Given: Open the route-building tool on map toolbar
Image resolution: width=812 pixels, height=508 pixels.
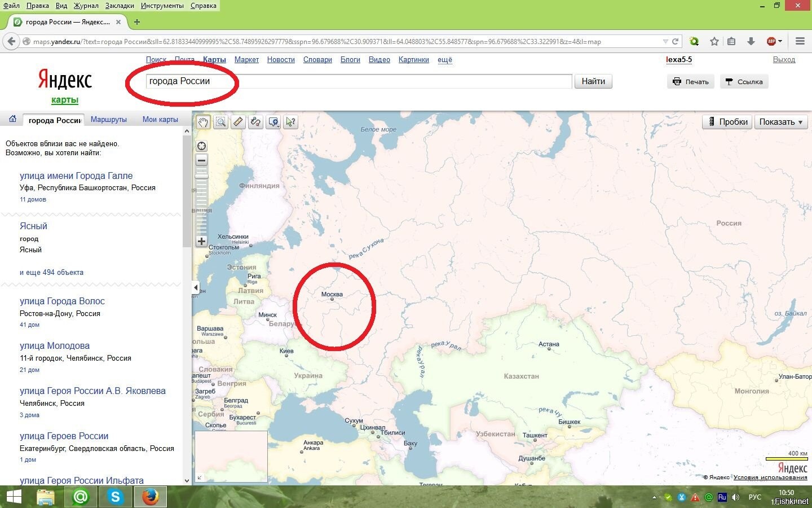Looking at the screenshot, I should pyautogui.click(x=255, y=122).
